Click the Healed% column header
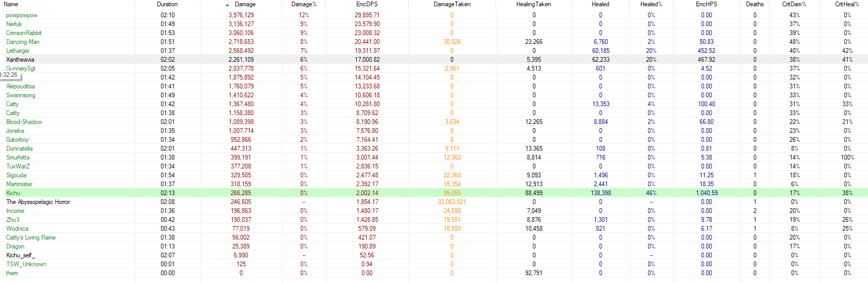This screenshot has height=283, width=868. pyautogui.click(x=651, y=4)
